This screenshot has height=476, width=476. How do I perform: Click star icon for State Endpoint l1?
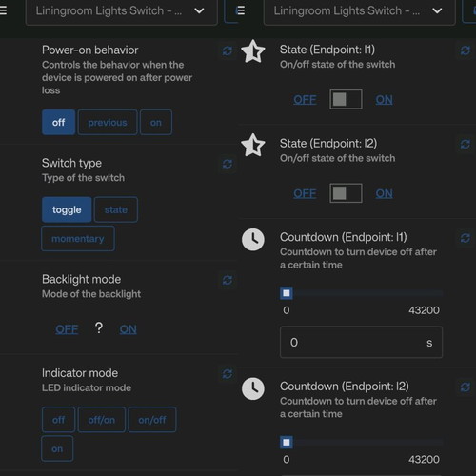pos(253,51)
